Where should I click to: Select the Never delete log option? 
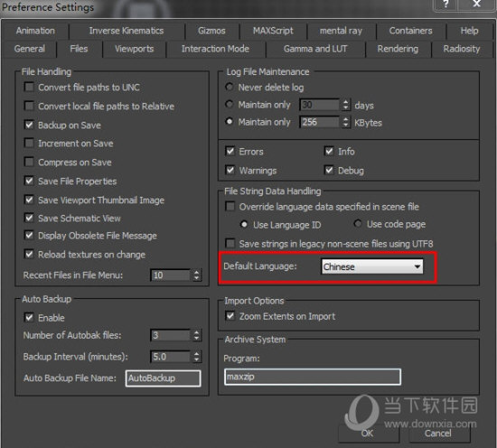pyautogui.click(x=230, y=87)
